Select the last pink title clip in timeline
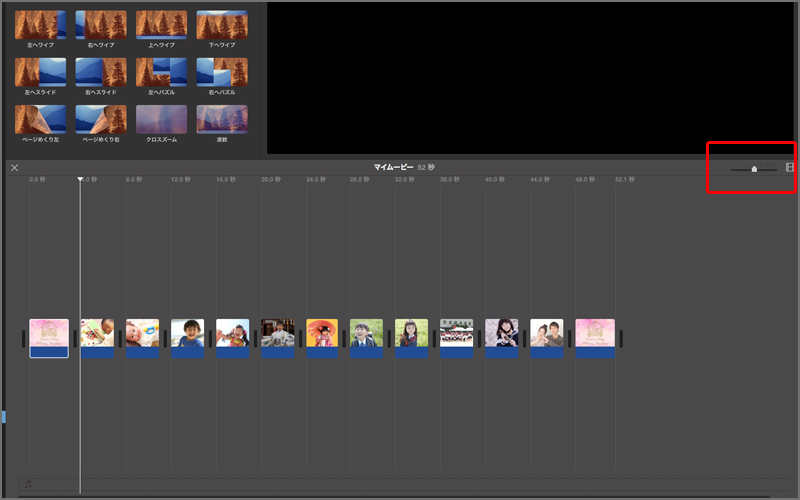Screen dimensions: 800x500 595,338
